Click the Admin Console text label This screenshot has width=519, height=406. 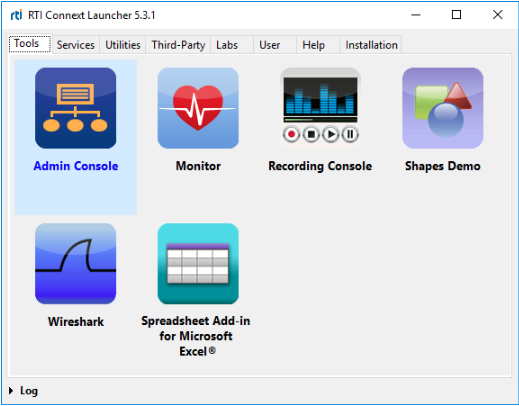(76, 166)
